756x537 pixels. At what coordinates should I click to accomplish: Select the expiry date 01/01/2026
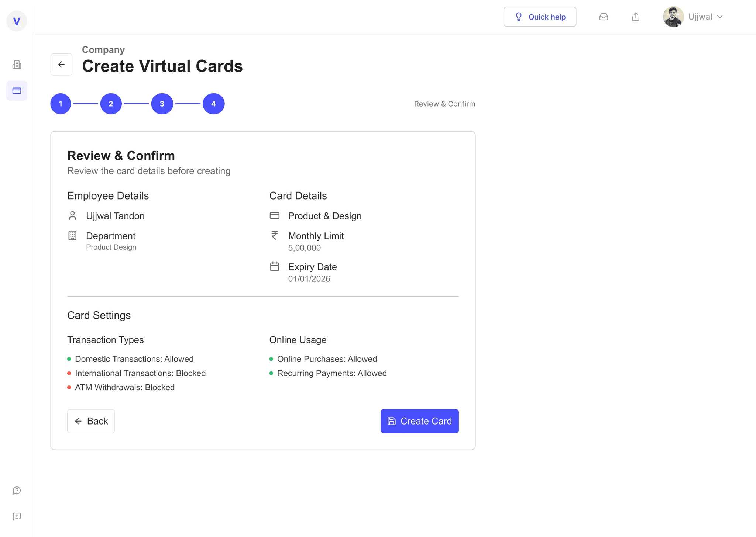[x=309, y=279]
